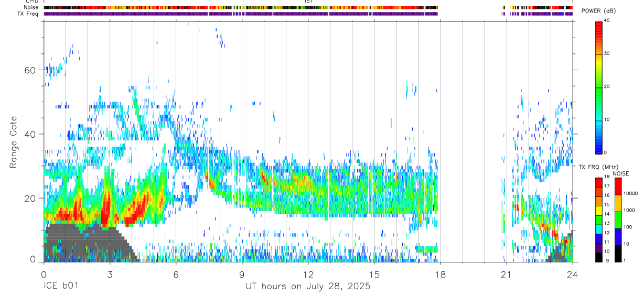The image size is (644, 297).
Task: Pick the cyan segment of TX FRQ colorbar
Action: pos(599,228)
